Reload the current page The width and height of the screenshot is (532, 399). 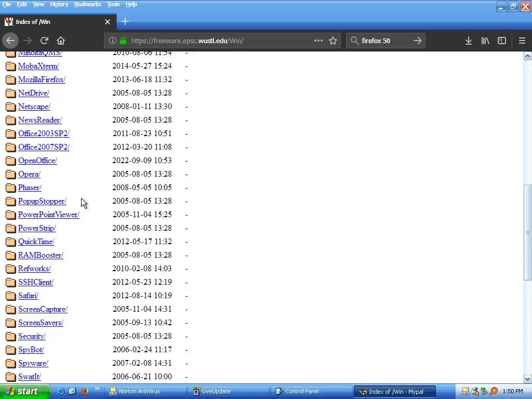[x=44, y=41]
